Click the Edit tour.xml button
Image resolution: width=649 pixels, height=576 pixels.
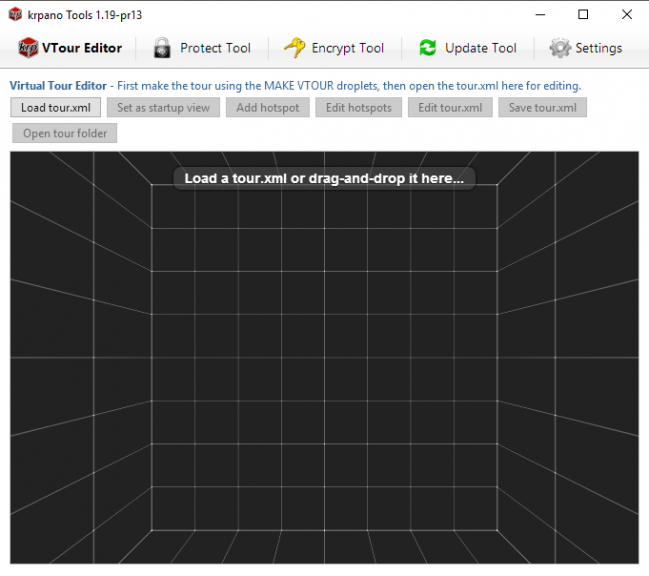click(x=450, y=108)
